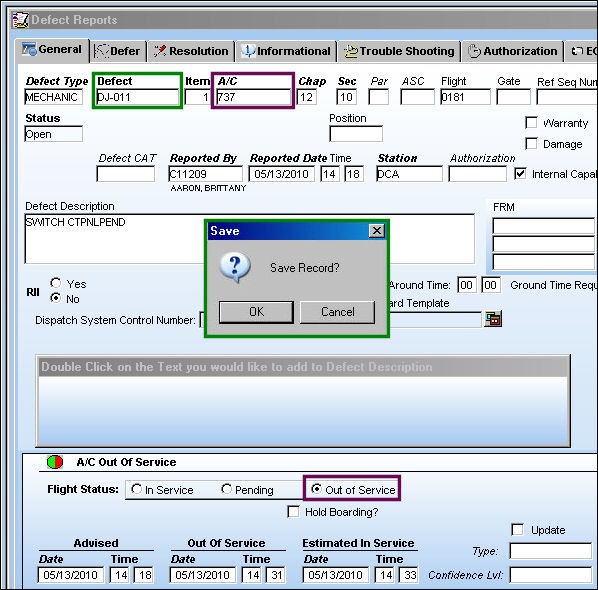The image size is (598, 590).
Task: Click the Station field showing DCA
Action: pos(409,174)
